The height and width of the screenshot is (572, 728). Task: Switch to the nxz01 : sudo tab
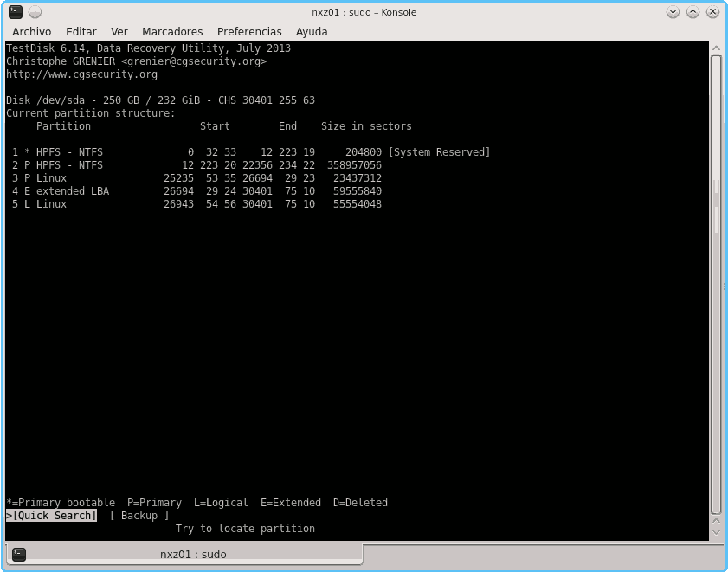point(192,554)
